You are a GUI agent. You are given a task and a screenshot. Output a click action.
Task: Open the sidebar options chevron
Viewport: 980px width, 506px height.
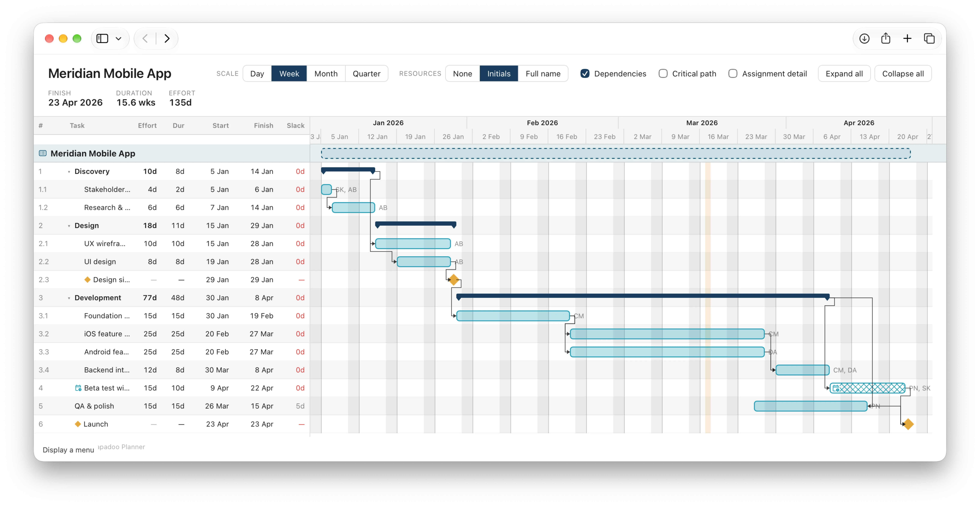[x=118, y=39]
